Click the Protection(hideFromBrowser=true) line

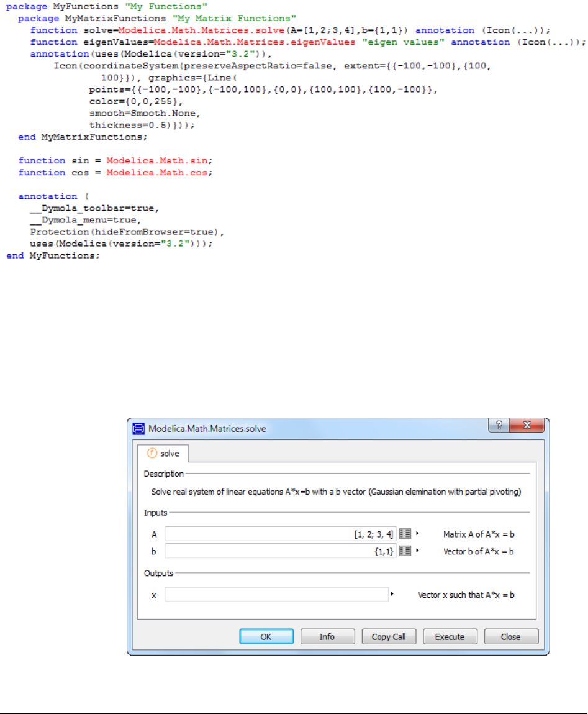point(127,232)
